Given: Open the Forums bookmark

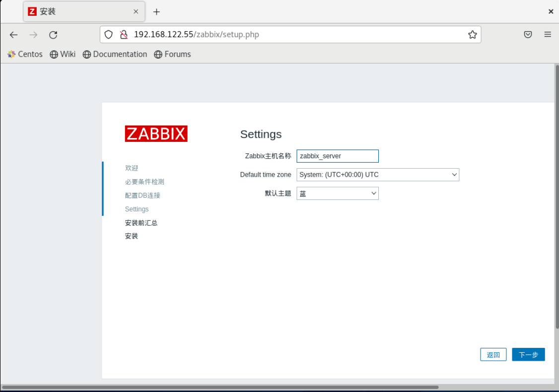Looking at the screenshot, I should pos(173,54).
